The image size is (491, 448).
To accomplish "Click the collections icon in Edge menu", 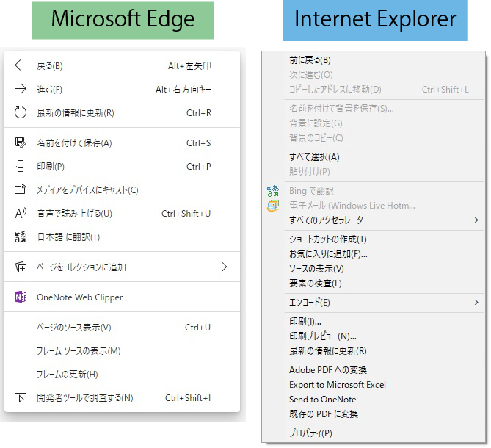I will 21,267.
